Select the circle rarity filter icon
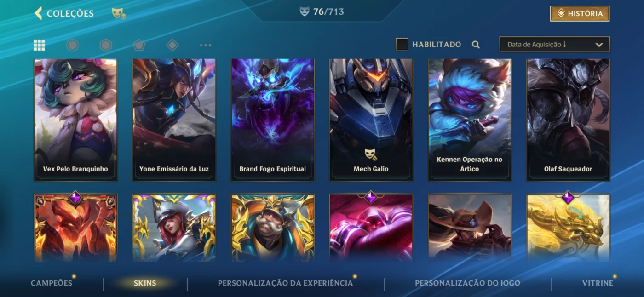The image size is (644, 297). click(x=73, y=45)
